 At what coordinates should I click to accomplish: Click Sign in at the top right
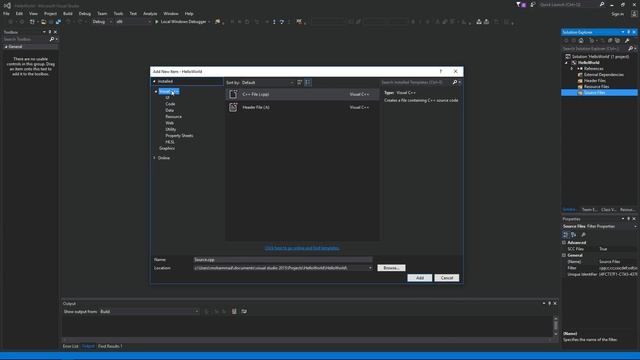[618, 14]
